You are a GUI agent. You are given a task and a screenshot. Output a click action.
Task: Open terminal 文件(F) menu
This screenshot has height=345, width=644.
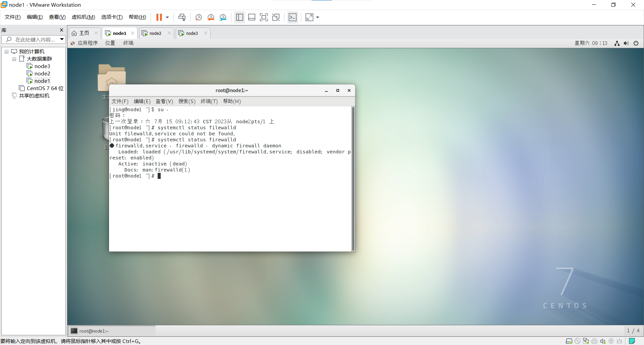[120, 101]
